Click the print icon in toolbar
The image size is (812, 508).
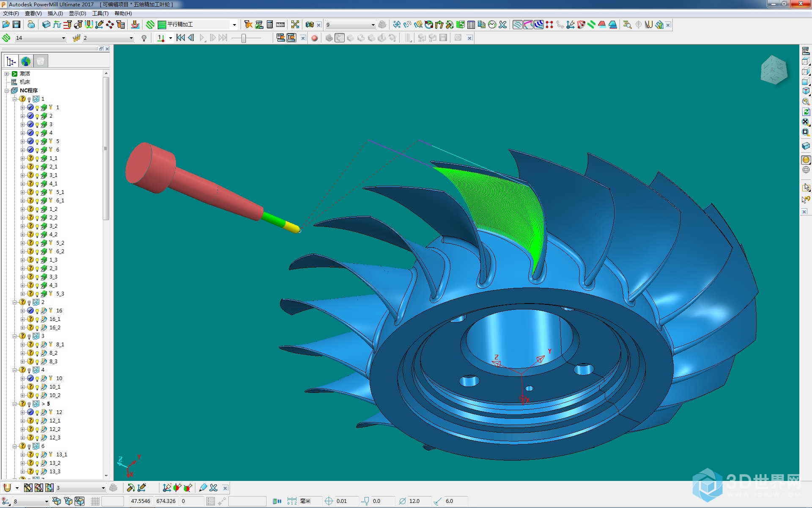pyautogui.click(x=31, y=25)
